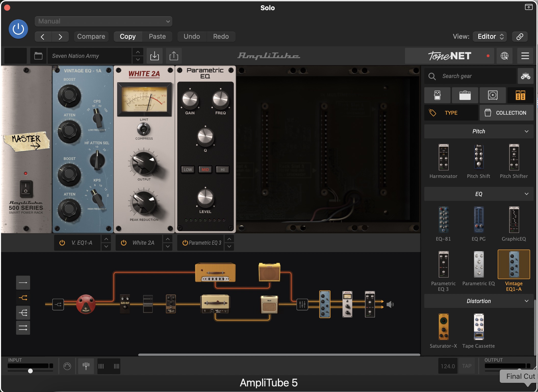The height and width of the screenshot is (392, 538).
Task: Click the Copy button
Action: point(128,36)
